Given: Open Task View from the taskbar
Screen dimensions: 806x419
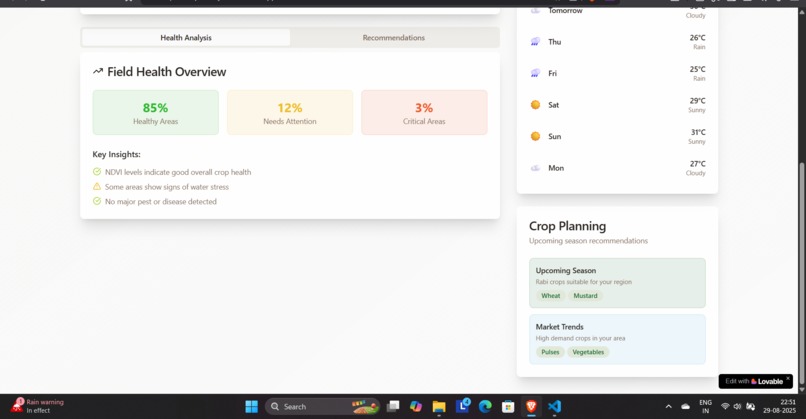Looking at the screenshot, I should click(x=393, y=407).
